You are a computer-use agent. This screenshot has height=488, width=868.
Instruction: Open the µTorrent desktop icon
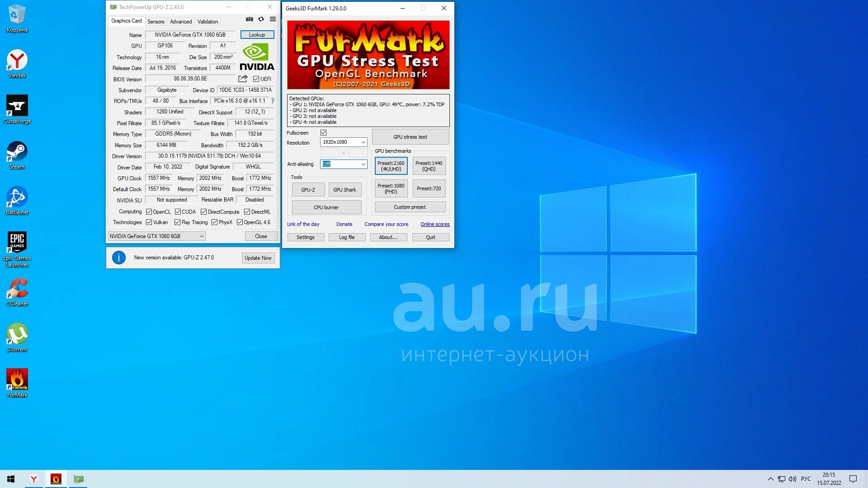[x=17, y=338]
